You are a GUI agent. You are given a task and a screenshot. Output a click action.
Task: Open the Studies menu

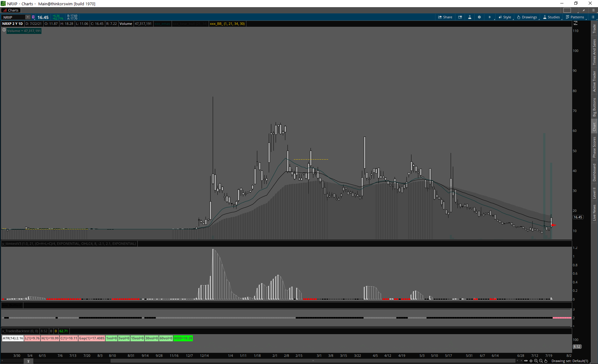pos(552,17)
